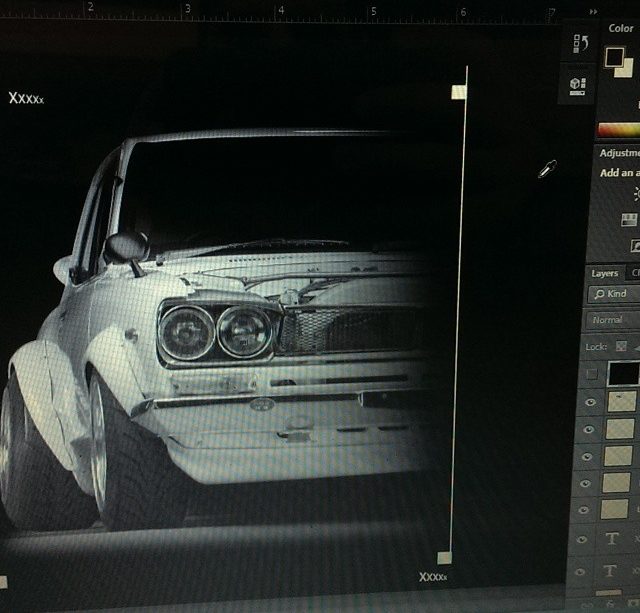Hide the second layer using its eye icon

[591, 429]
